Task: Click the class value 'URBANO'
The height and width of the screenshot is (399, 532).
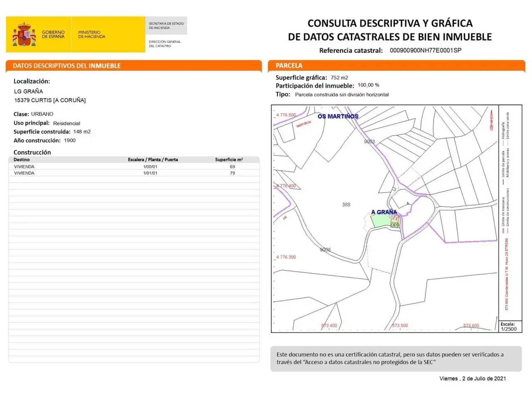Action: 42,114
